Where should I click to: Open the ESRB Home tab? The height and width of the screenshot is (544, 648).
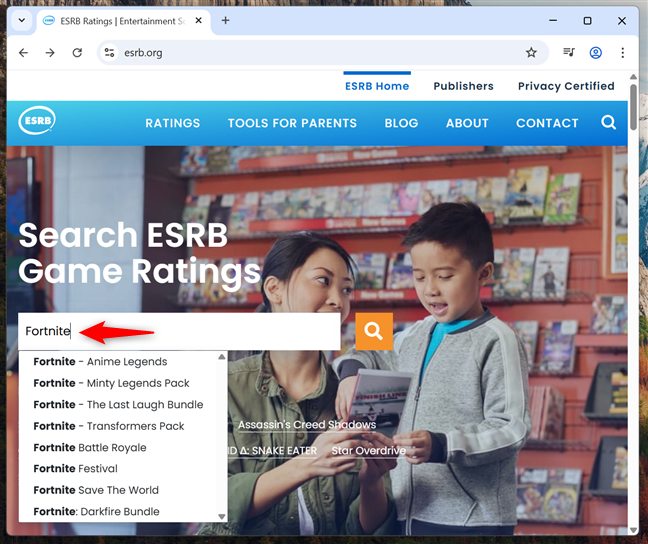(377, 86)
